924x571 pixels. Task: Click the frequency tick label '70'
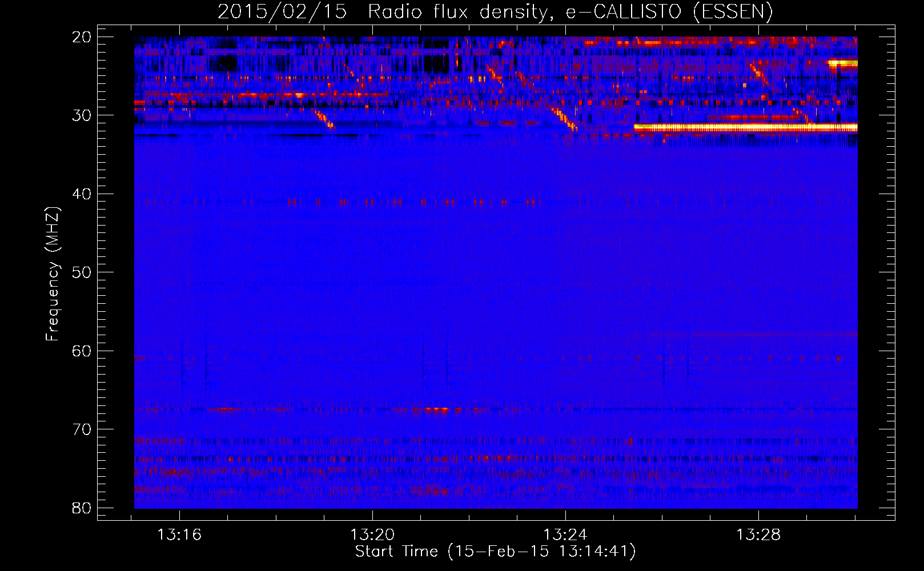[x=82, y=429]
